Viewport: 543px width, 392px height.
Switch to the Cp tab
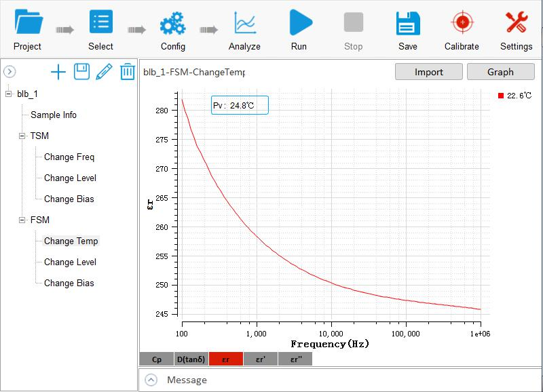point(156,359)
